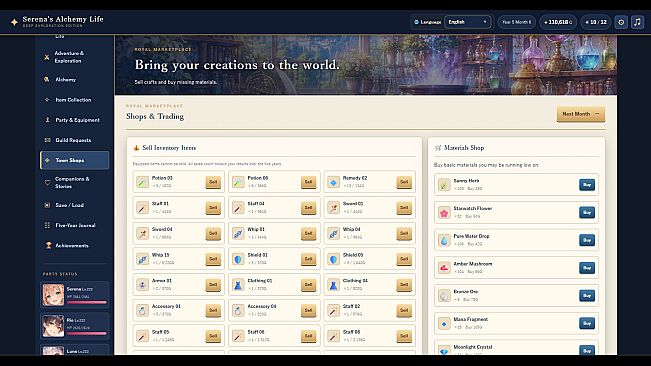Click the Potion 03 item icon
The width and height of the screenshot is (651, 366).
pyautogui.click(x=142, y=182)
